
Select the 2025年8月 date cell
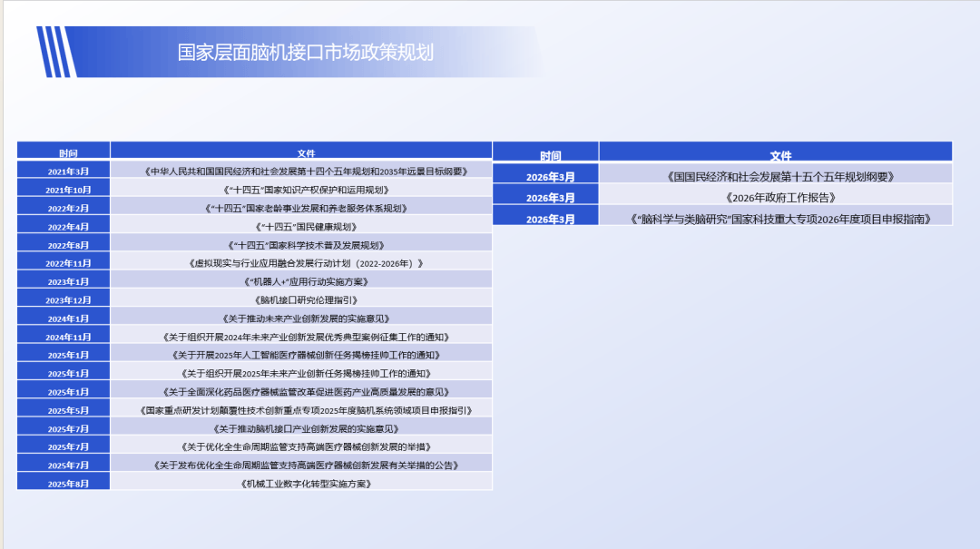[x=64, y=483]
